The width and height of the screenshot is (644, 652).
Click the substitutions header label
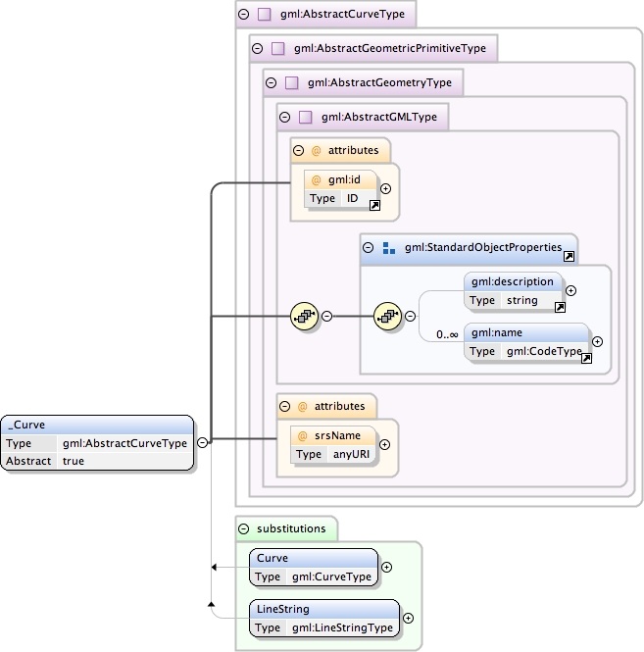(x=291, y=528)
